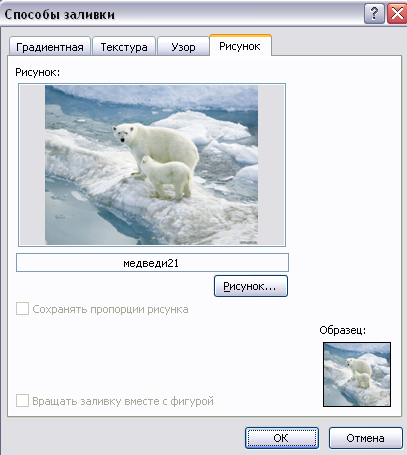Switch to the Градиентная tab
Viewport: 407px width, 455px height.
[x=50, y=46]
